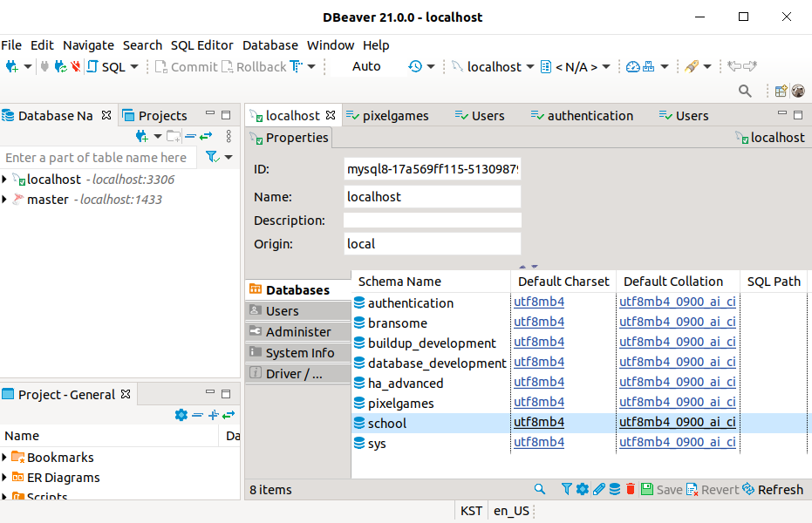Edit the selected cell with the pencil icon

(x=599, y=489)
